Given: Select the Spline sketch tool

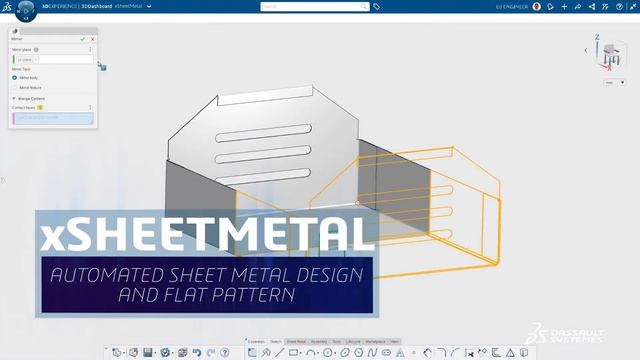Looking at the screenshot, I should [x=372, y=352].
